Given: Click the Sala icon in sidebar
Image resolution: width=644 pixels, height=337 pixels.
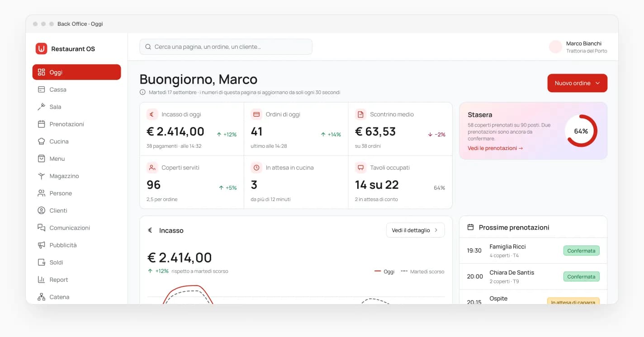Looking at the screenshot, I should (x=42, y=107).
